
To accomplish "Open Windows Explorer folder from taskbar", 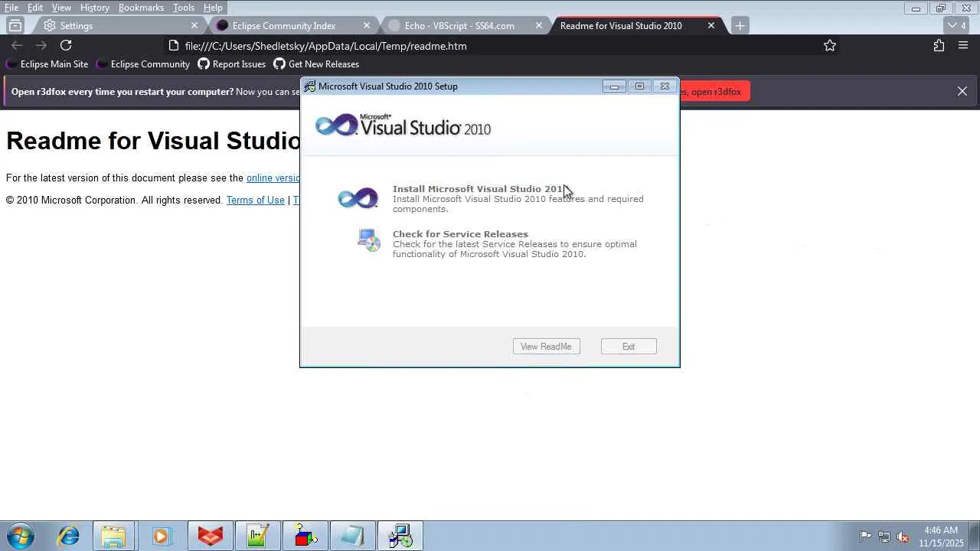I will (x=113, y=536).
